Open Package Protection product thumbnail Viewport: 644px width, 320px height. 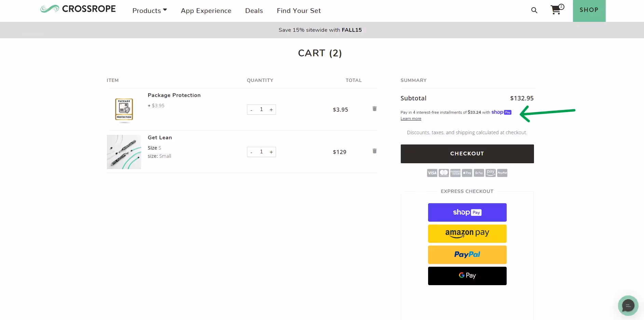(124, 109)
